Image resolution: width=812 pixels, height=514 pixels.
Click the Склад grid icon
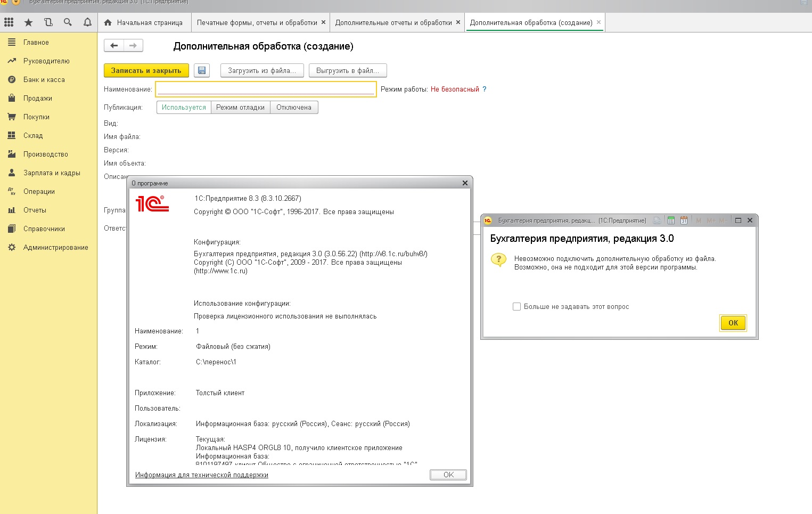[x=12, y=135]
